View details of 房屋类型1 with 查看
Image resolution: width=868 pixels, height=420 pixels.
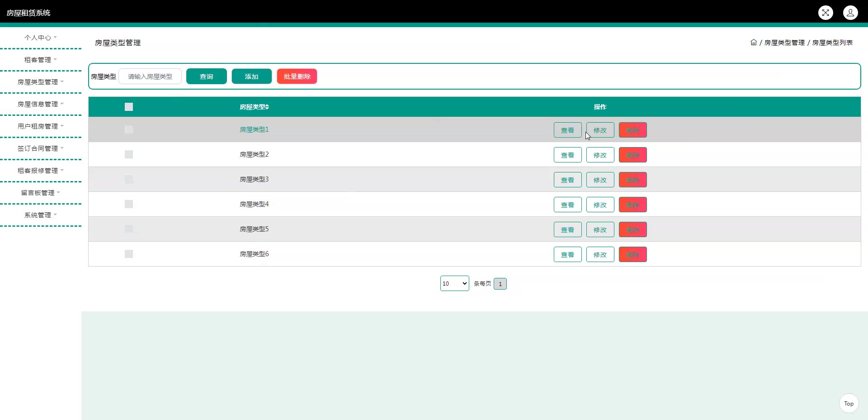[x=568, y=130]
